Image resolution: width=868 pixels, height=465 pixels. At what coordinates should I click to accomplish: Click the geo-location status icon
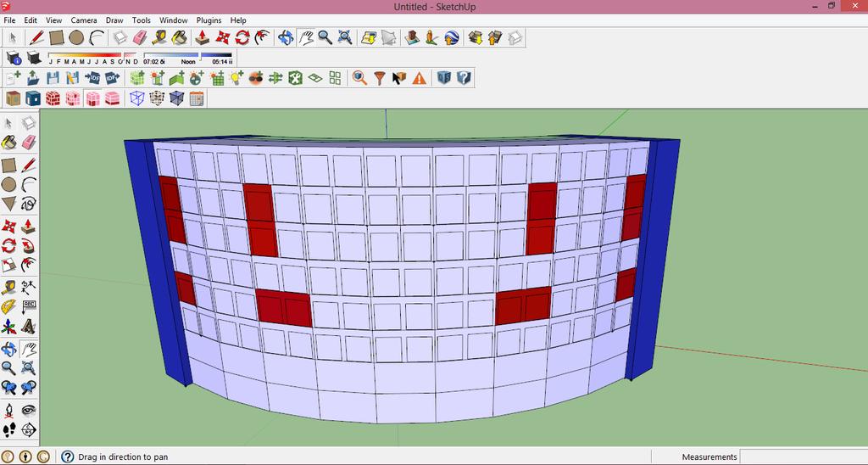coord(8,457)
